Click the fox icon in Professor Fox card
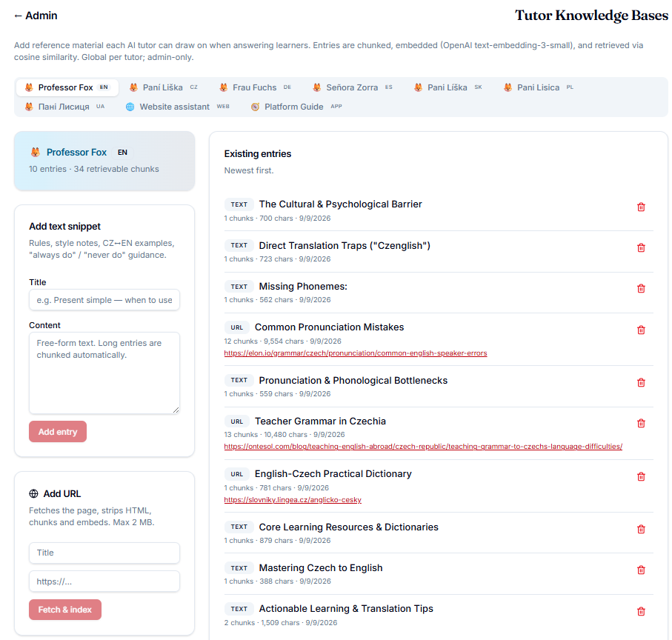Image resolution: width=672 pixels, height=640 pixels. [x=35, y=152]
